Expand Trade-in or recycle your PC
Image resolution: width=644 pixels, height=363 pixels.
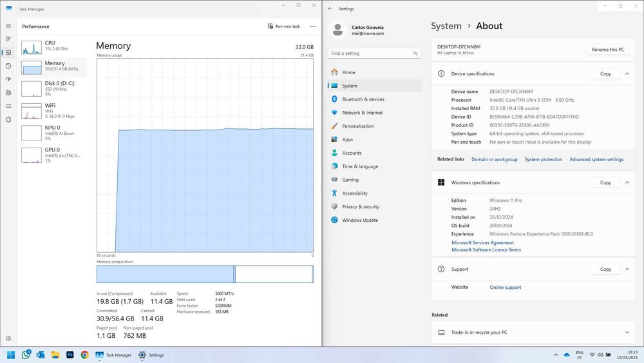point(627,332)
